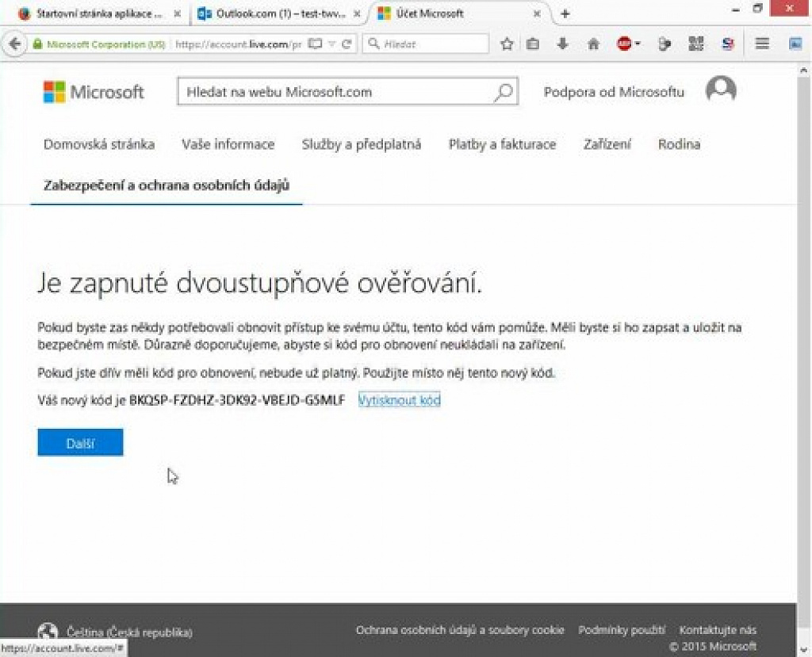The image size is (812, 657).
Task: Open a new tab with plus button
Action: (x=565, y=14)
